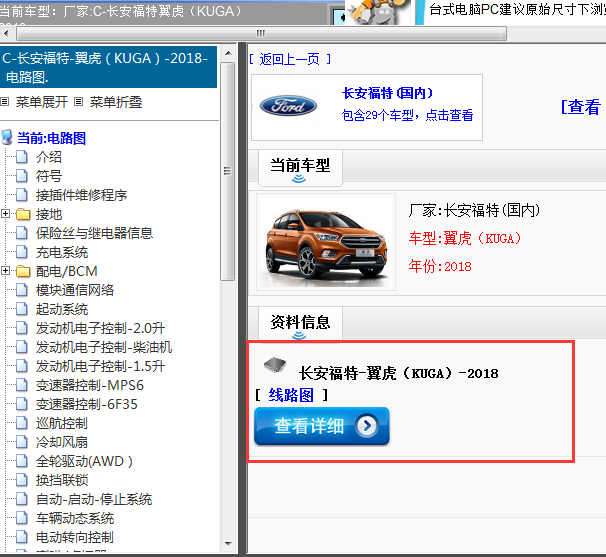Open the 介绍 tree entry

(x=49, y=157)
